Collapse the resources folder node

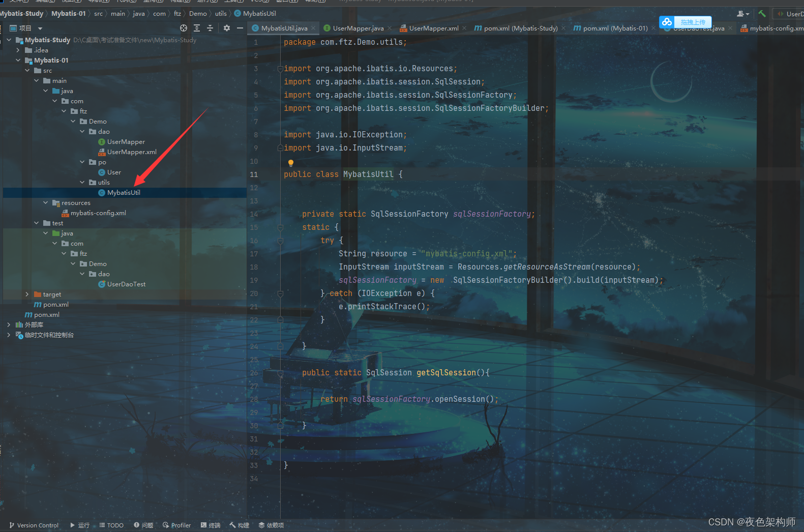point(46,202)
